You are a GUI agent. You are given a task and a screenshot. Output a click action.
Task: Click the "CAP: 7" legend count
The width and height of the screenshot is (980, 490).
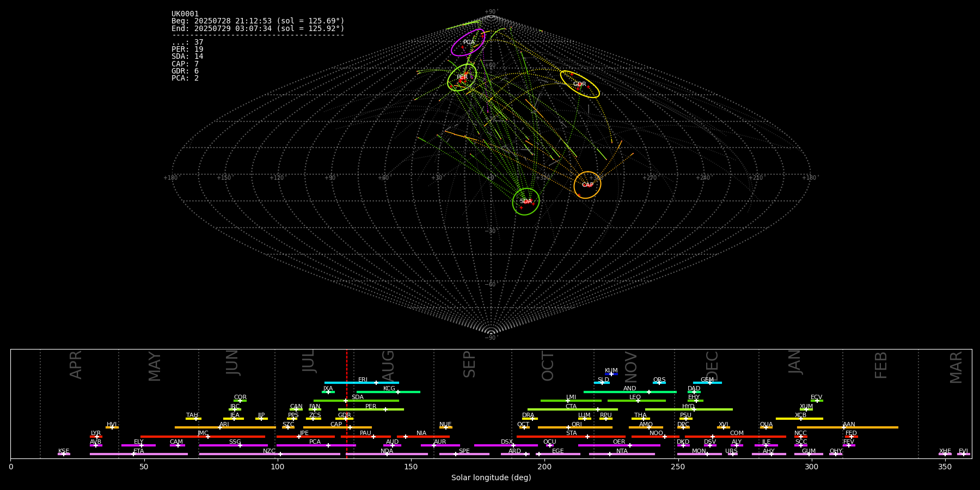[185, 64]
